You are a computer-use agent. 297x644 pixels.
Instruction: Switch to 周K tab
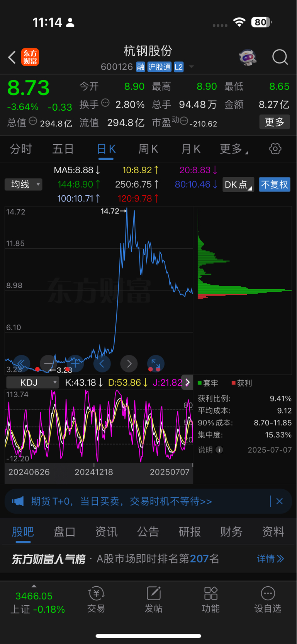click(148, 149)
